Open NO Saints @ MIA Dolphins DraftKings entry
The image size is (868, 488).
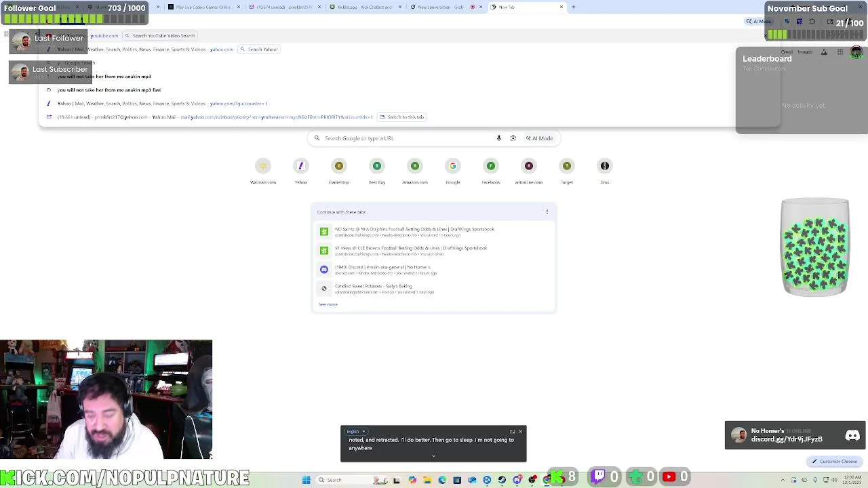[434, 232]
